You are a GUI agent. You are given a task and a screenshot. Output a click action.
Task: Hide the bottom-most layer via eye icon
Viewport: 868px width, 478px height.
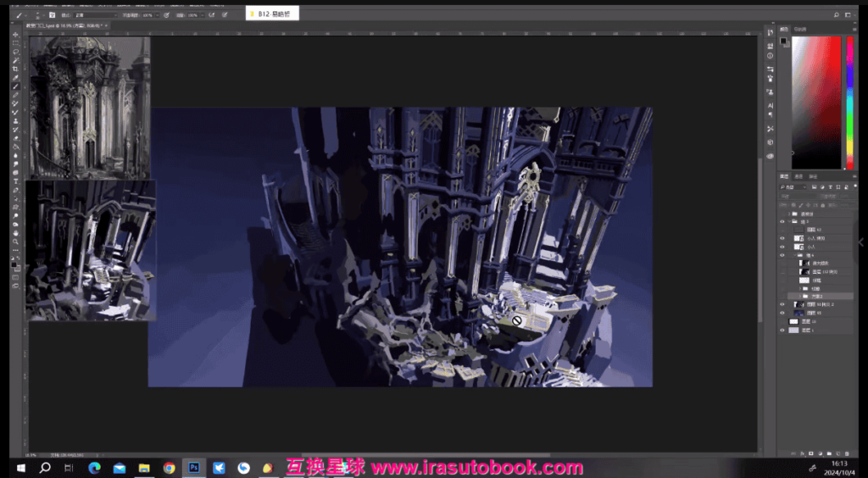click(x=782, y=331)
